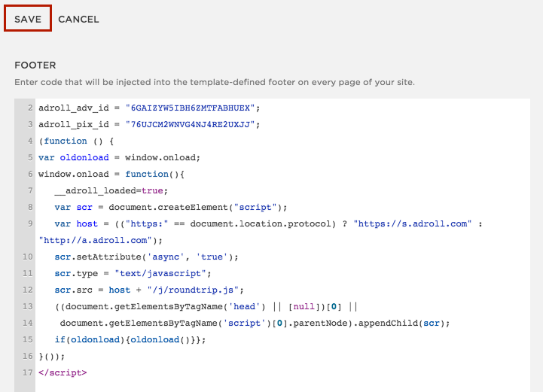Click the SAVE button
This screenshot has width=543, height=392.
28,19
